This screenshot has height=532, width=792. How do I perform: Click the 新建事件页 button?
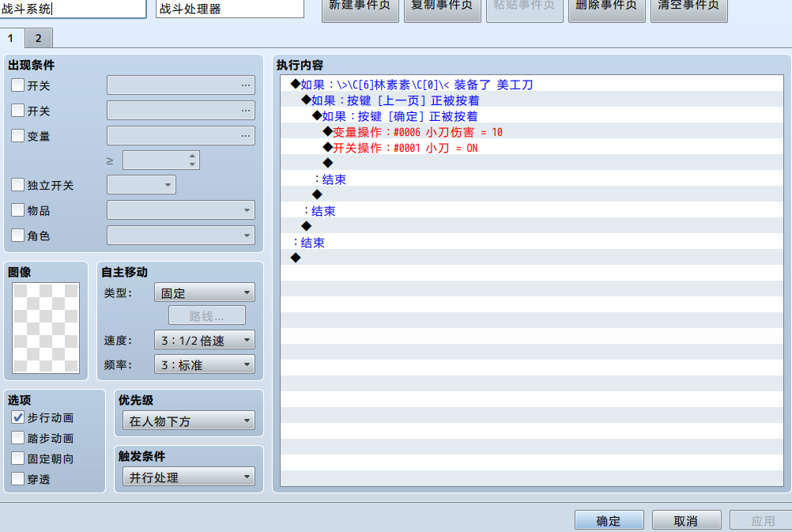[360, 9]
